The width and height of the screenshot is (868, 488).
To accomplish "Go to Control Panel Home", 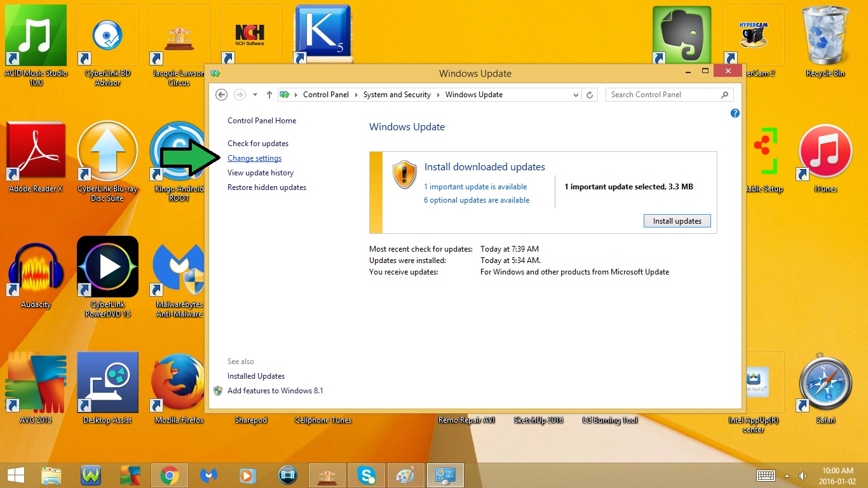I will click(x=262, y=121).
